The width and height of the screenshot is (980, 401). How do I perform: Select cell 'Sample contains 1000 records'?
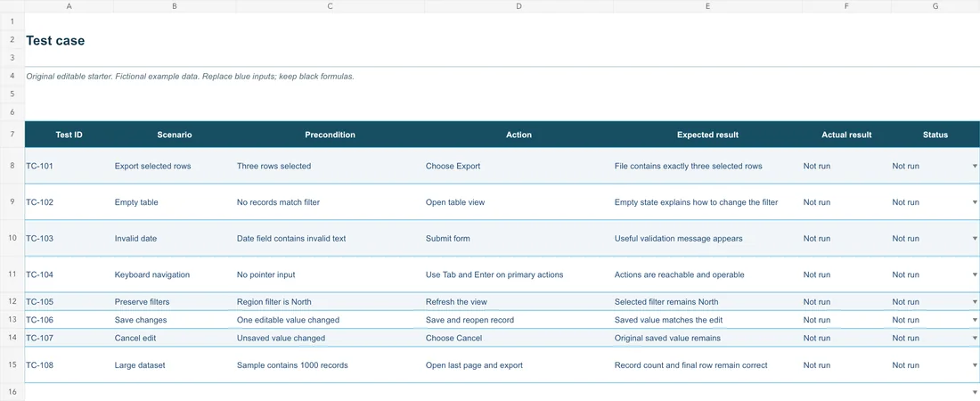coord(330,364)
